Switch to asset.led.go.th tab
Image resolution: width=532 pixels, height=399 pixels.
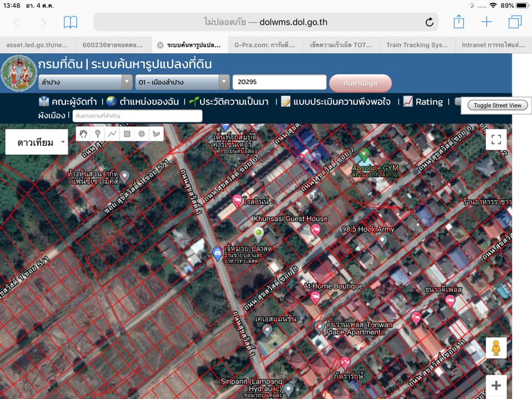point(37,45)
